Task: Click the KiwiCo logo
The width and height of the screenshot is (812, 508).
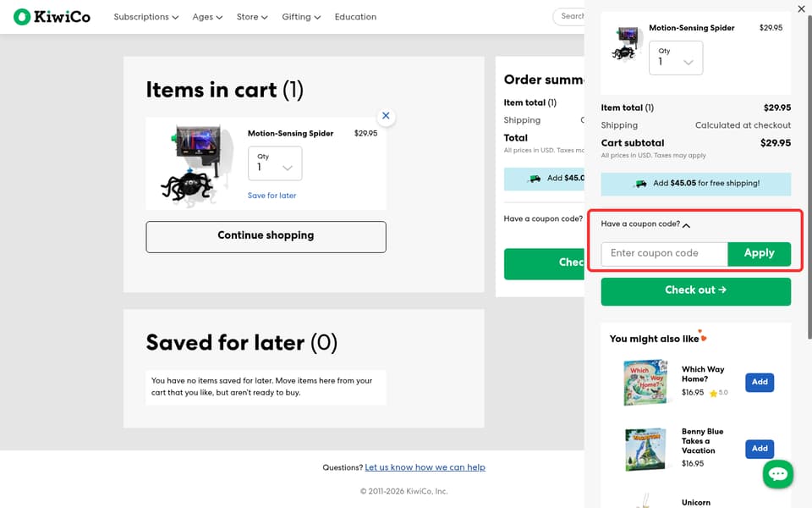Action: pos(52,17)
